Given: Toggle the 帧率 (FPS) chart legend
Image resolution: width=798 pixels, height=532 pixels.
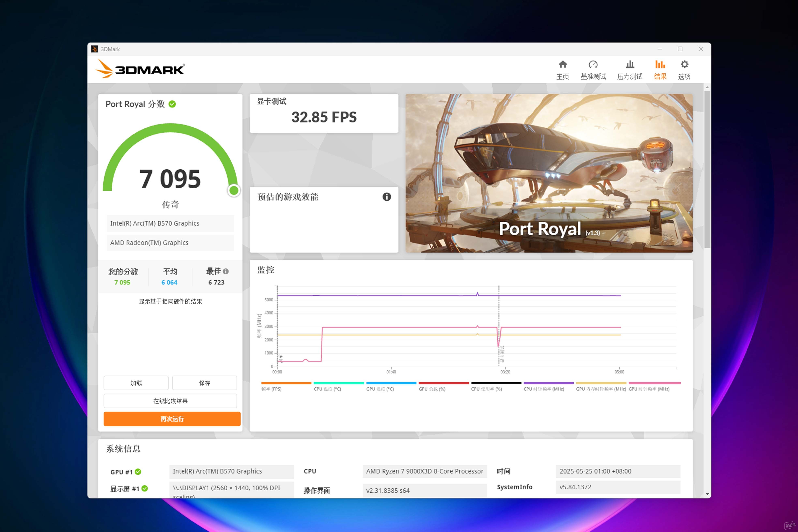Looking at the screenshot, I should click(286, 386).
